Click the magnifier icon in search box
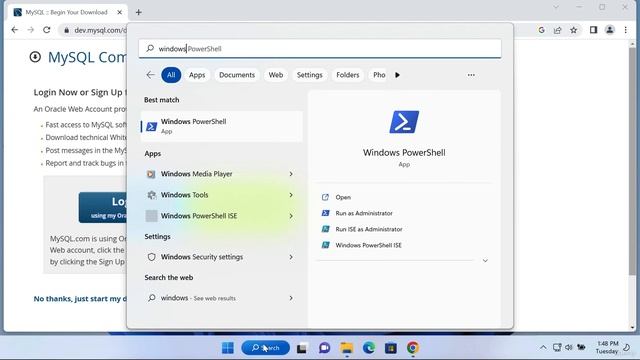The width and height of the screenshot is (640, 360). [x=150, y=49]
